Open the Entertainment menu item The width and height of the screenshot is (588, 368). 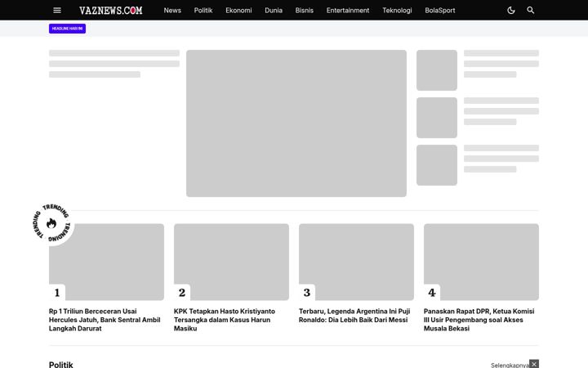[x=348, y=10]
